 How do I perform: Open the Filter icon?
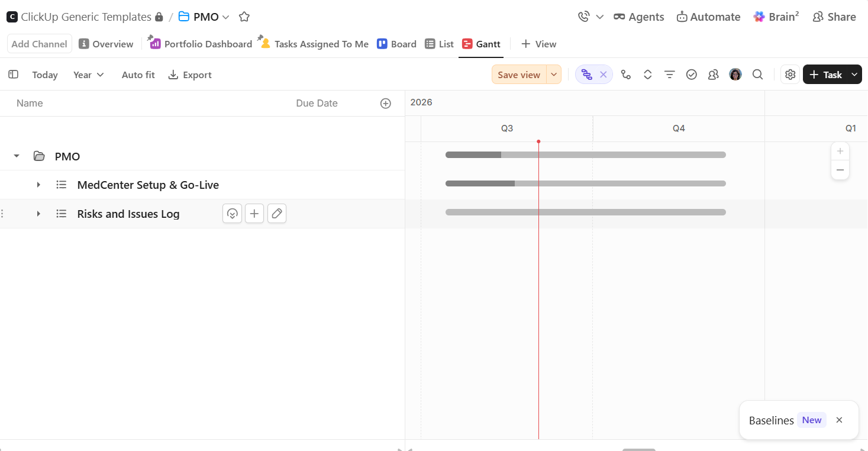click(x=670, y=75)
